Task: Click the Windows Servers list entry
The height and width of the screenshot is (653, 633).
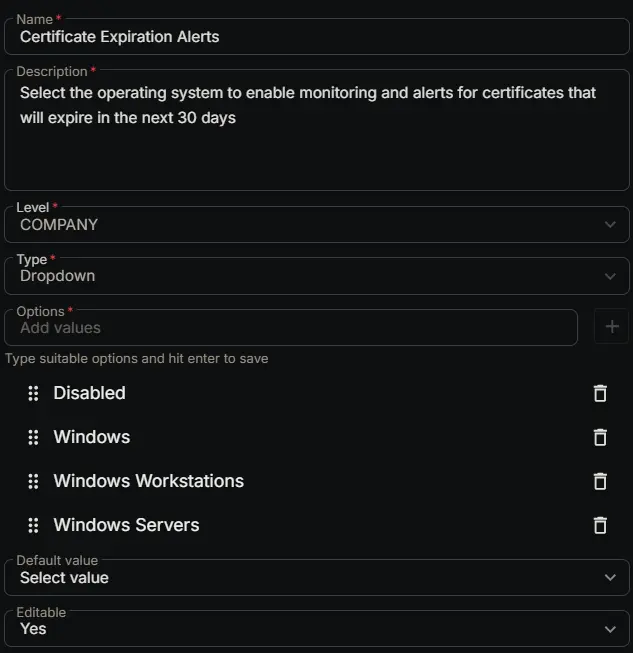Action: tap(126, 525)
